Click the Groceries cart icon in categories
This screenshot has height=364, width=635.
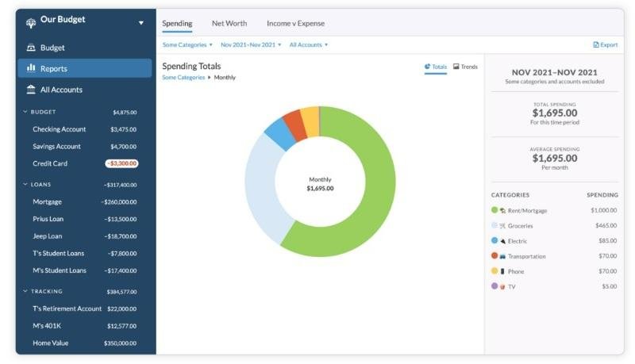tap(502, 226)
